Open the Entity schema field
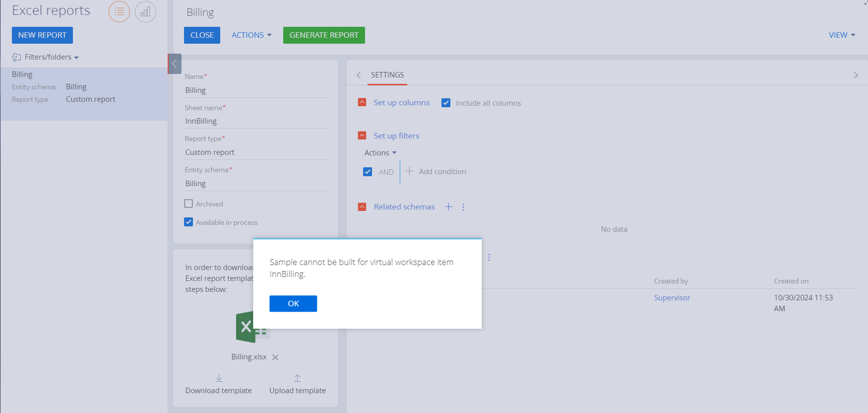 coord(255,184)
